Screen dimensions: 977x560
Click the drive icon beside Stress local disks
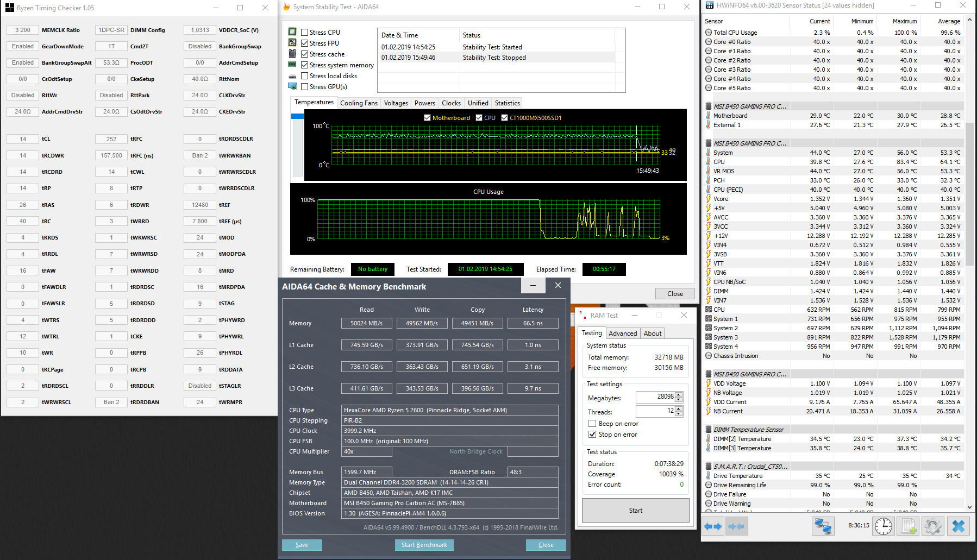point(292,76)
